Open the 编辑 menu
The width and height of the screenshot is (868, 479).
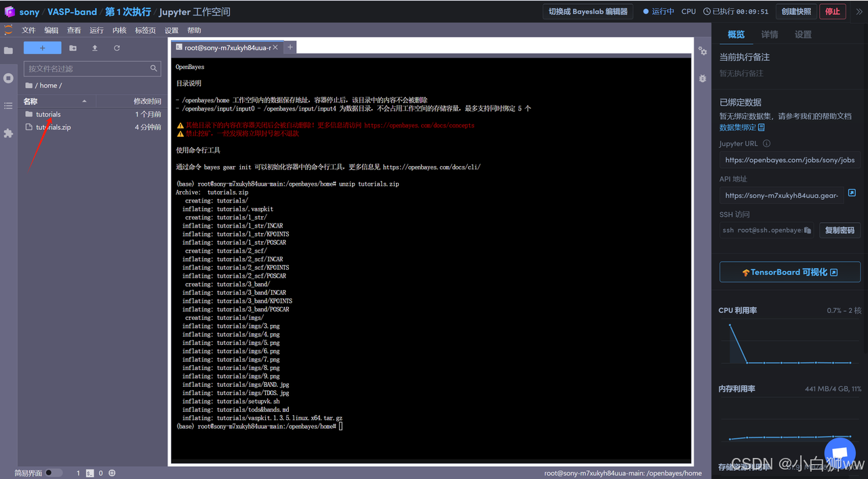coord(52,30)
